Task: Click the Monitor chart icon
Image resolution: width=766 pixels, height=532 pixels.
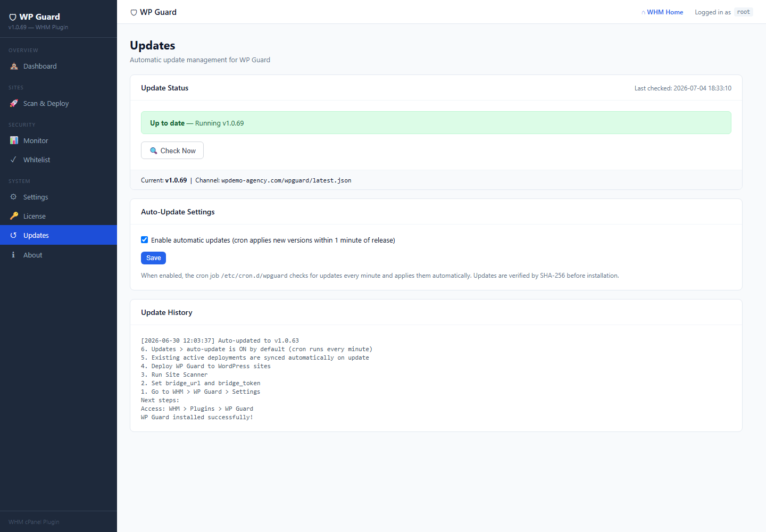Action: click(x=14, y=140)
